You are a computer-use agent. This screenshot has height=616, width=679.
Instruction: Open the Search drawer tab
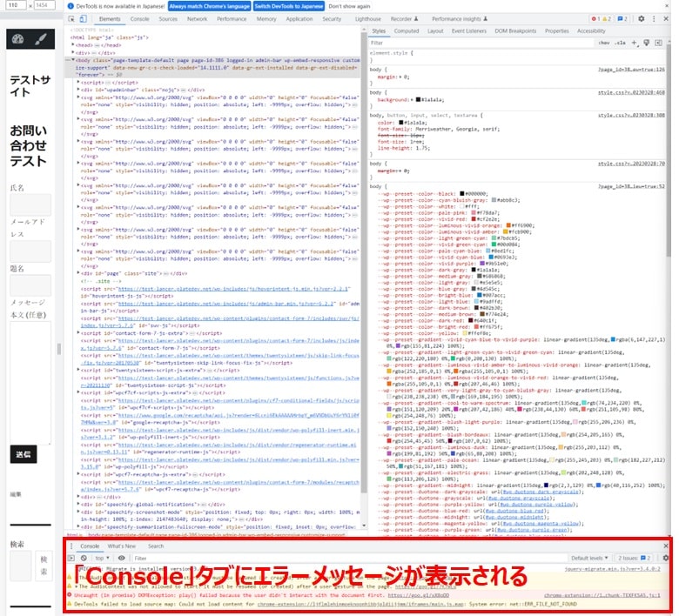tap(156, 546)
